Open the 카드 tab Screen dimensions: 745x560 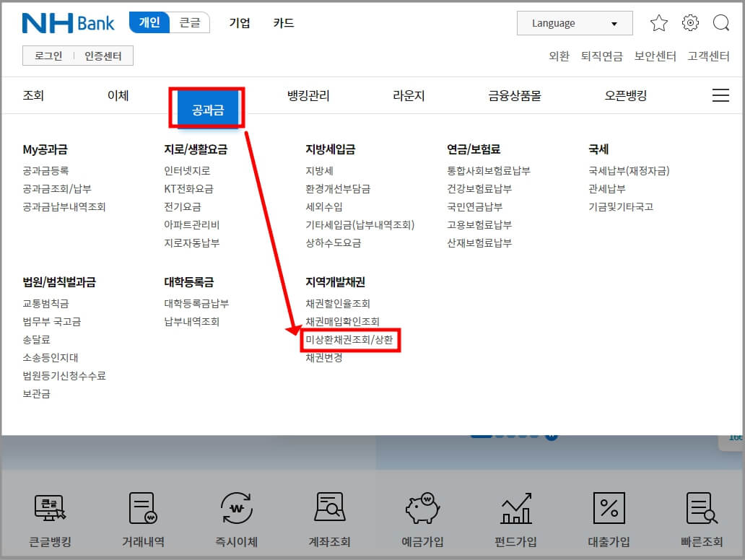(x=283, y=22)
